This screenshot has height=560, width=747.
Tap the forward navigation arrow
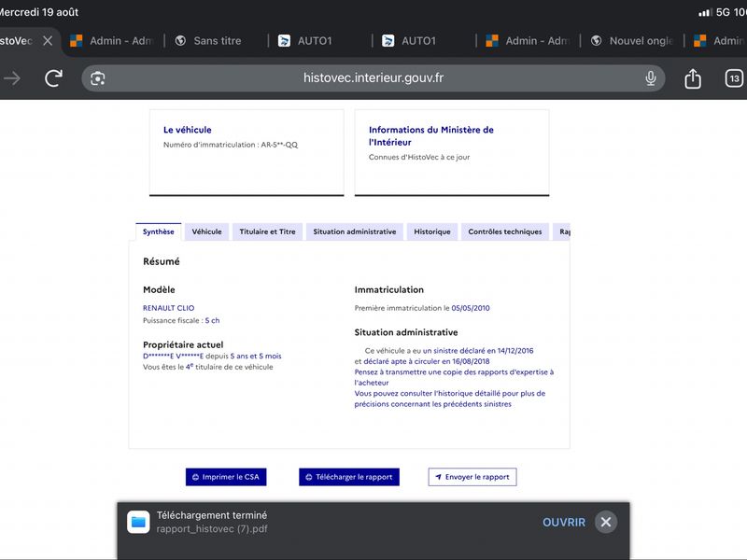pyautogui.click(x=12, y=78)
